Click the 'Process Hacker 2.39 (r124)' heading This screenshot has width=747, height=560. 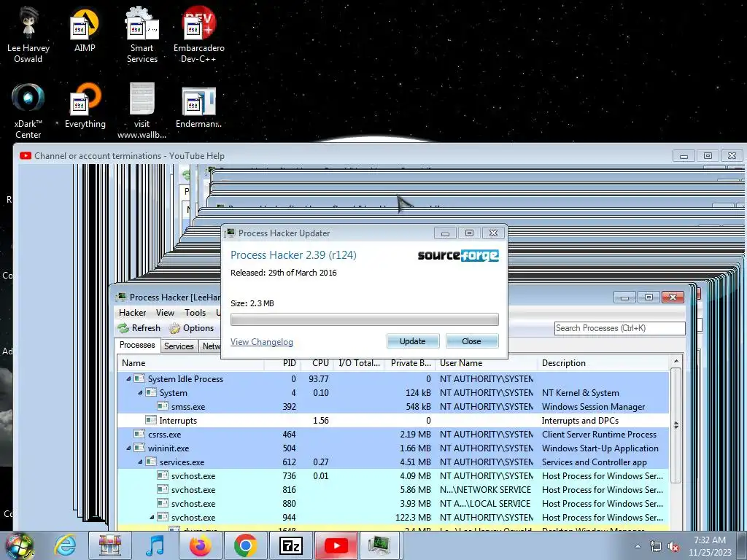293,255
